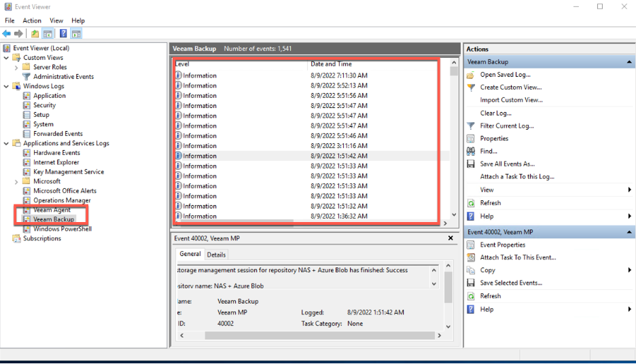Open the View menu in menu bar
The image size is (636, 364).
(56, 20)
